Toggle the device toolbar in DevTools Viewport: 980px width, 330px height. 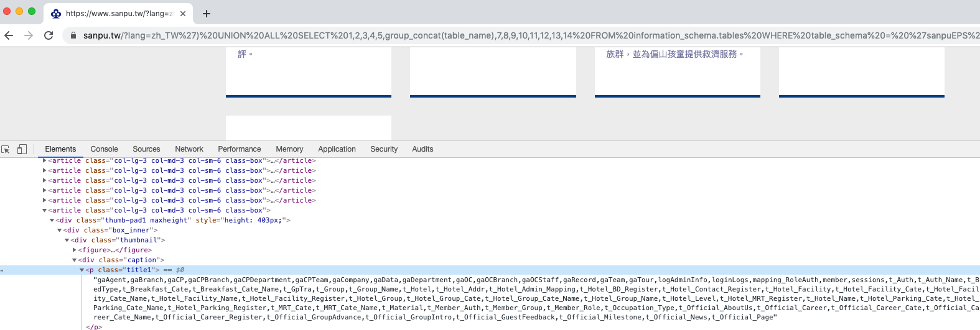coord(22,149)
